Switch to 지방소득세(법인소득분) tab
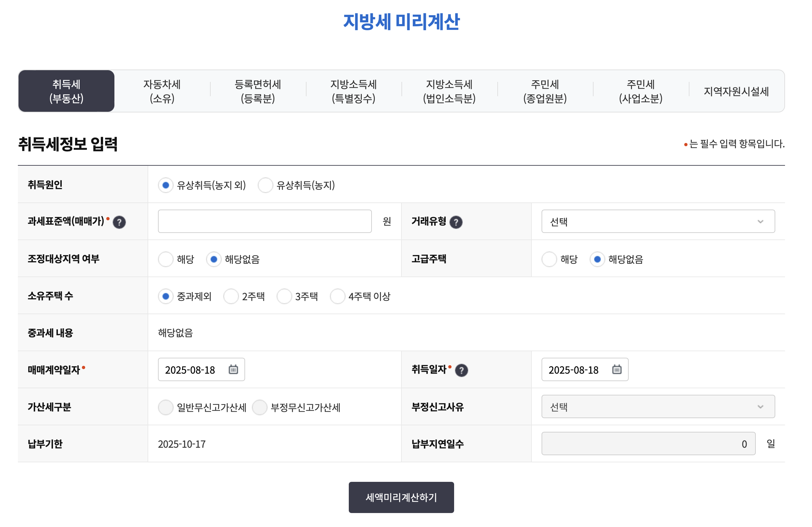812x527 pixels. click(x=450, y=91)
